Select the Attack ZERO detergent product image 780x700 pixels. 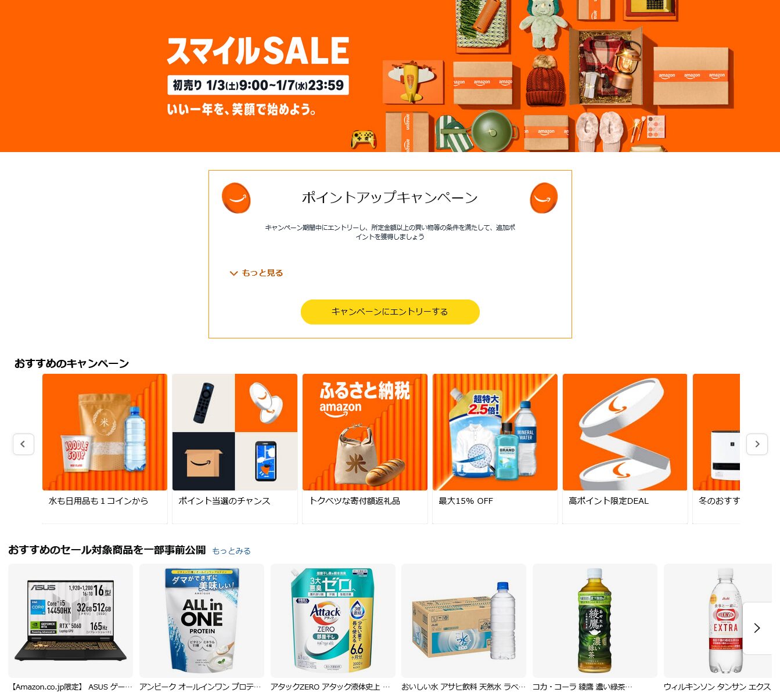333,620
